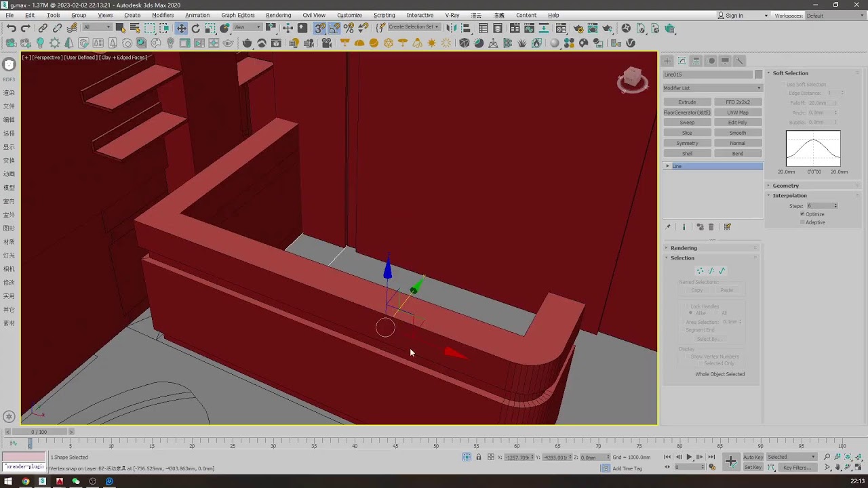Select the Select and Rotate tool
The image size is (868, 488).
pyautogui.click(x=196, y=28)
